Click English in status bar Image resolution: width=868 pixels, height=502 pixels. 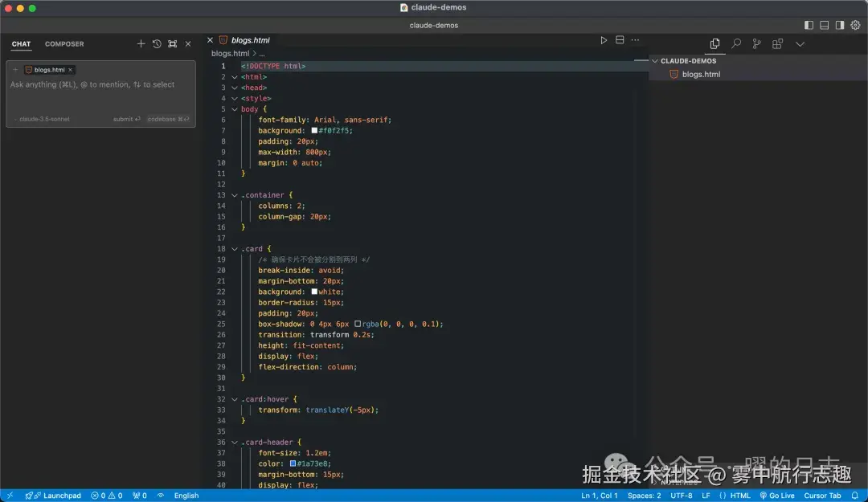click(186, 496)
